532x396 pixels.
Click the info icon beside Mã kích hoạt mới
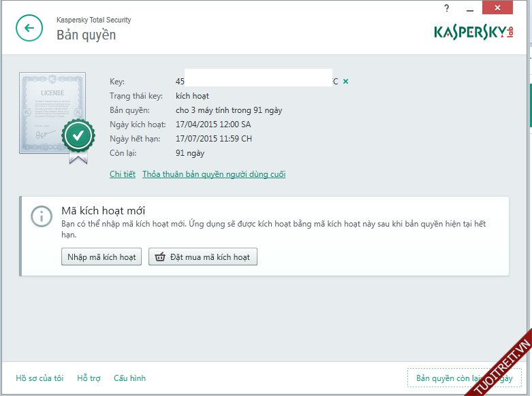pos(42,217)
